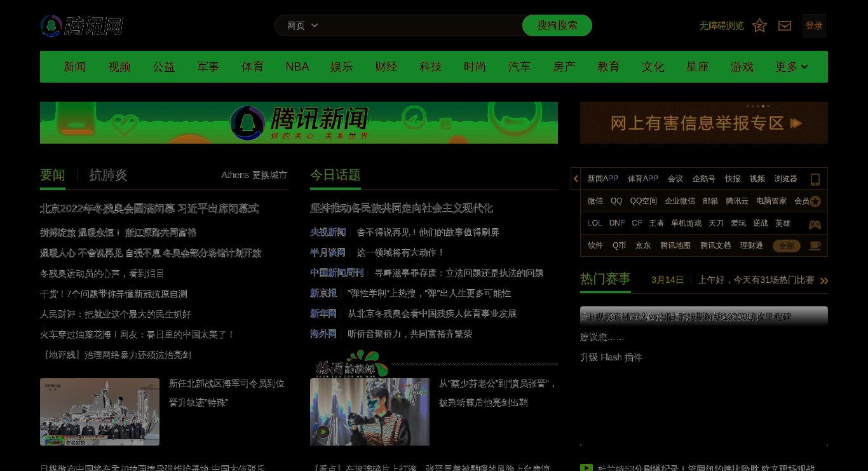Click the 央视新闻 source link
The width and height of the screenshot is (868, 471).
click(328, 232)
